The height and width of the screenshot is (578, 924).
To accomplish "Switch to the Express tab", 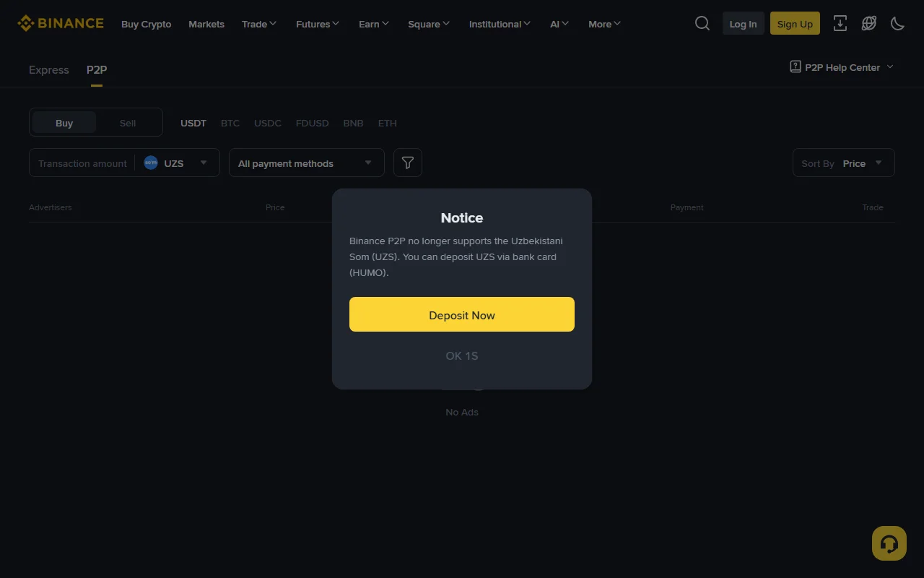I will [x=49, y=69].
